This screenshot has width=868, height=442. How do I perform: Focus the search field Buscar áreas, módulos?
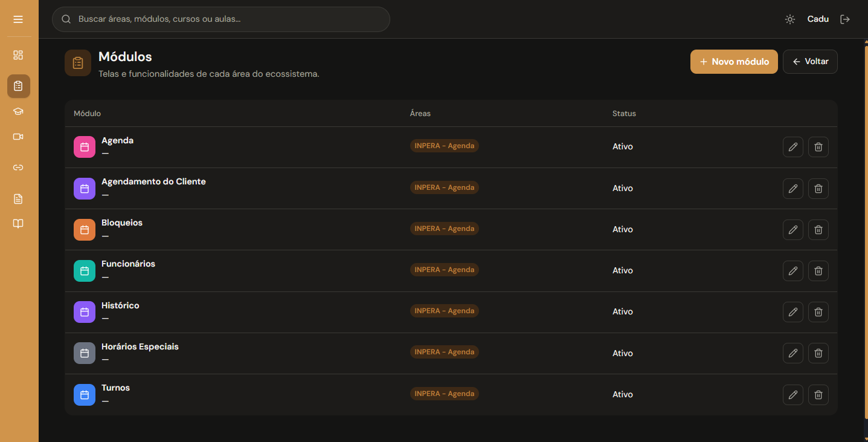(x=221, y=19)
